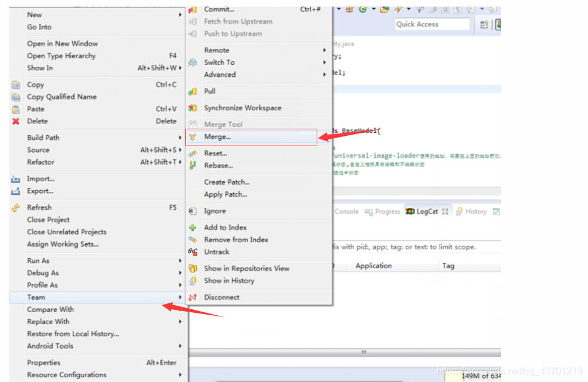Viewport: 588px width, 382px height.
Task: Expand the Android Tools submenu arrow
Action: coord(180,346)
